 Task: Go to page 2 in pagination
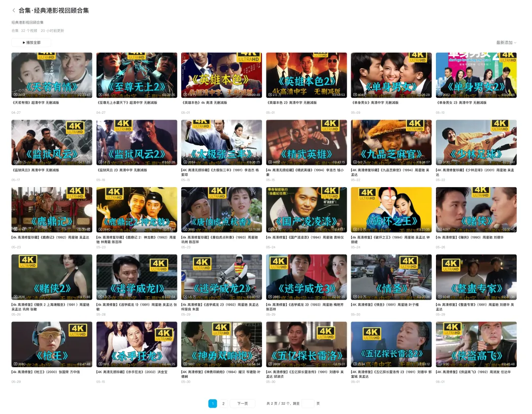pos(223,404)
